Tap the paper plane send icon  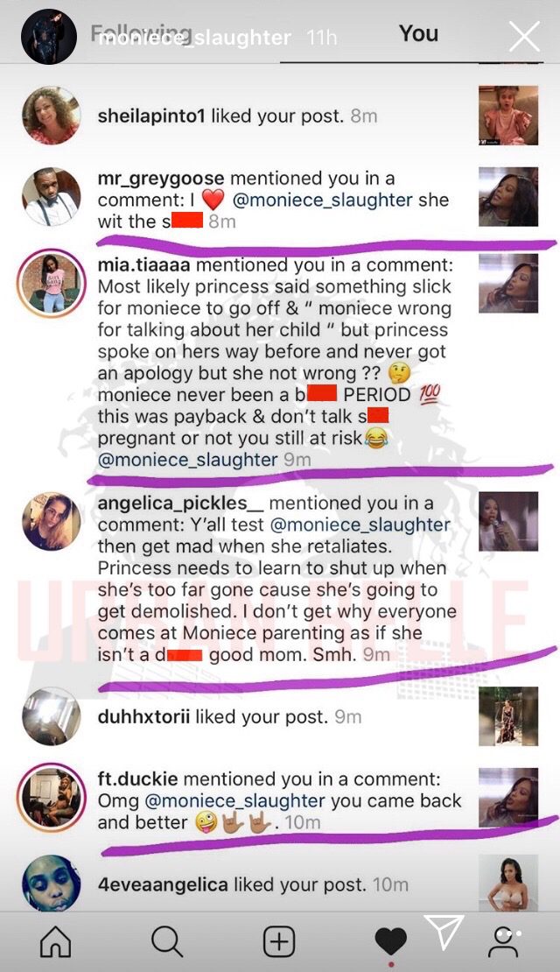[x=446, y=932]
